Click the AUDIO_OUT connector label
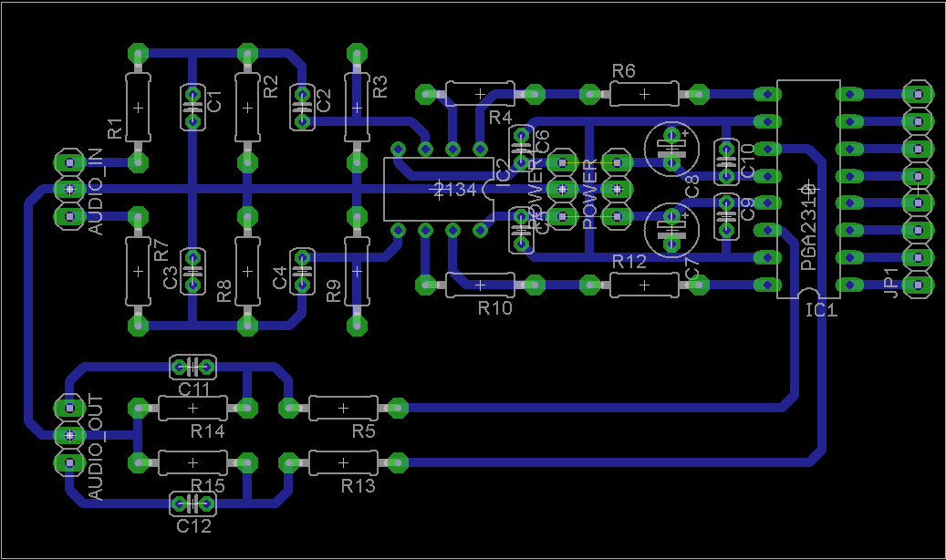This screenshot has width=946, height=560. coord(96,448)
